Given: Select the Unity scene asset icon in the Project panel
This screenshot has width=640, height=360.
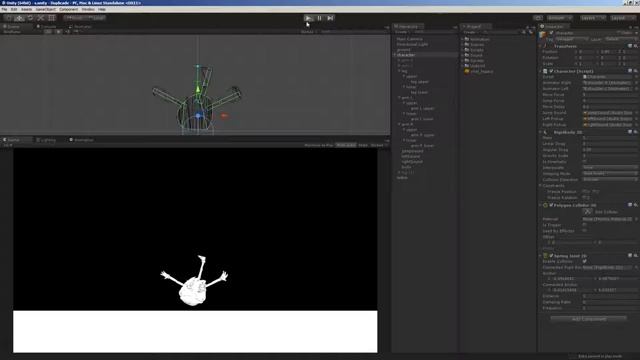Looking at the screenshot, I should click(x=467, y=71).
